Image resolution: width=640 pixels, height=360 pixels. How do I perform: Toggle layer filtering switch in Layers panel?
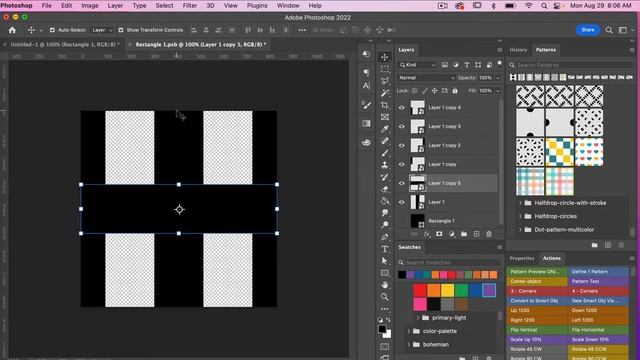pyautogui.click(x=500, y=64)
